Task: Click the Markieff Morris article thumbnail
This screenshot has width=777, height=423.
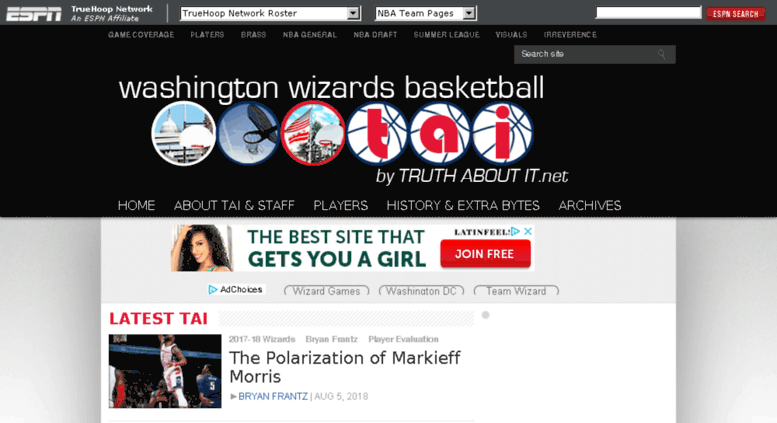Action: coord(165,371)
